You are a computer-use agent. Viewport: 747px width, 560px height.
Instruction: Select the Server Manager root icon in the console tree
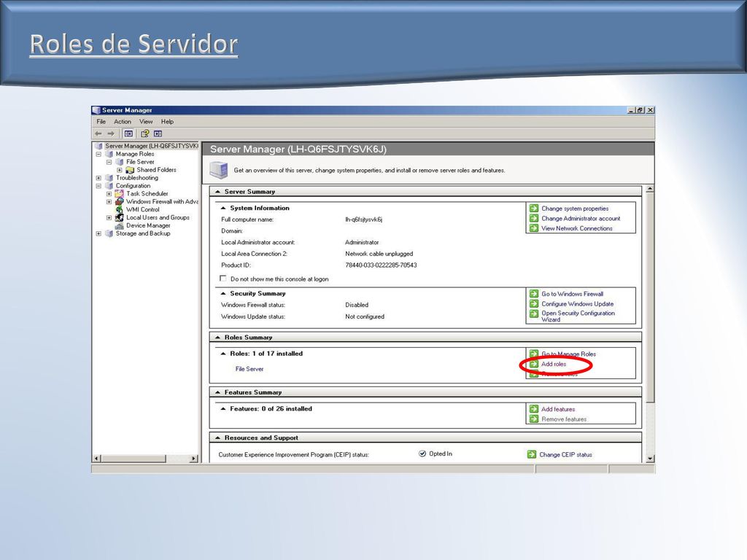(x=98, y=146)
